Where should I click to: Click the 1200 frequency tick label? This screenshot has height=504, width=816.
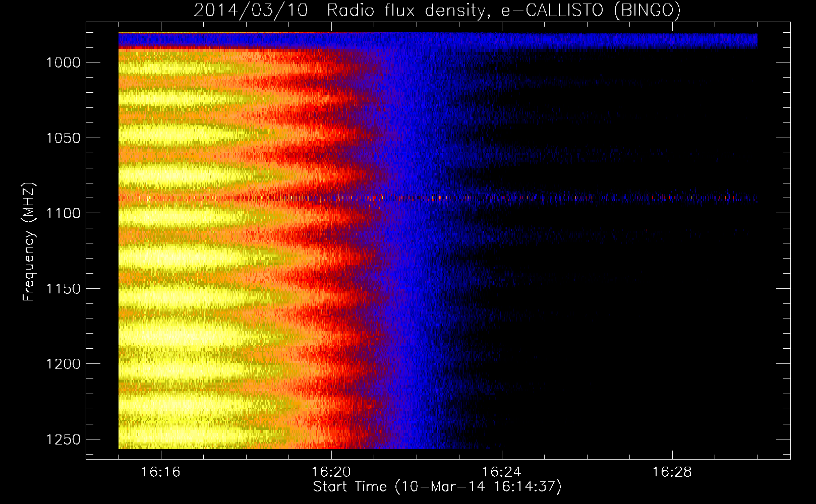point(64,364)
